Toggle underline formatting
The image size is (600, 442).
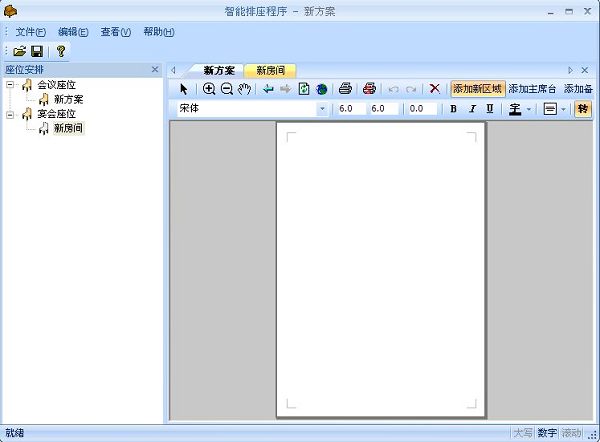click(x=490, y=109)
